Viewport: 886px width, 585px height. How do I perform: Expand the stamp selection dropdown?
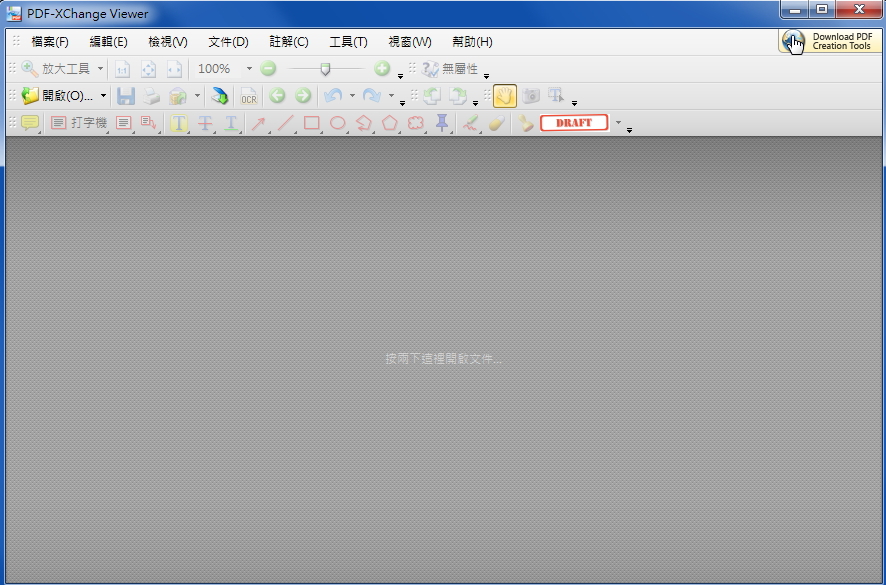pos(618,123)
